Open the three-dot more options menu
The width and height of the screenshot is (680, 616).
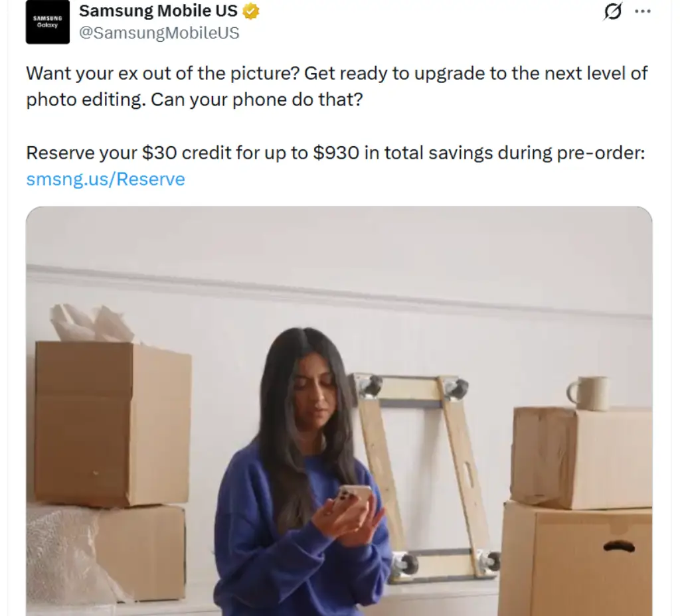pyautogui.click(x=643, y=12)
